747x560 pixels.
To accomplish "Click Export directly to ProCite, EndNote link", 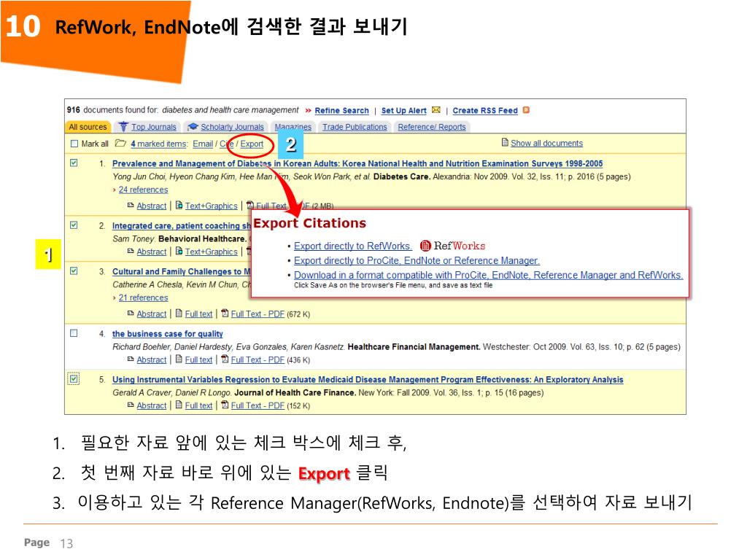I will click(x=417, y=261).
